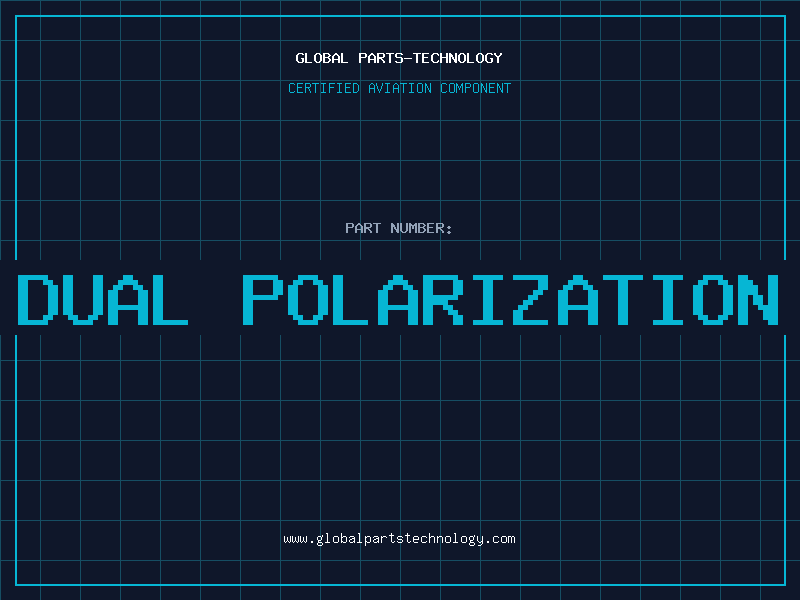Open the www.globalpartstechnology.com link
This screenshot has width=800, height=600.
coord(399,539)
